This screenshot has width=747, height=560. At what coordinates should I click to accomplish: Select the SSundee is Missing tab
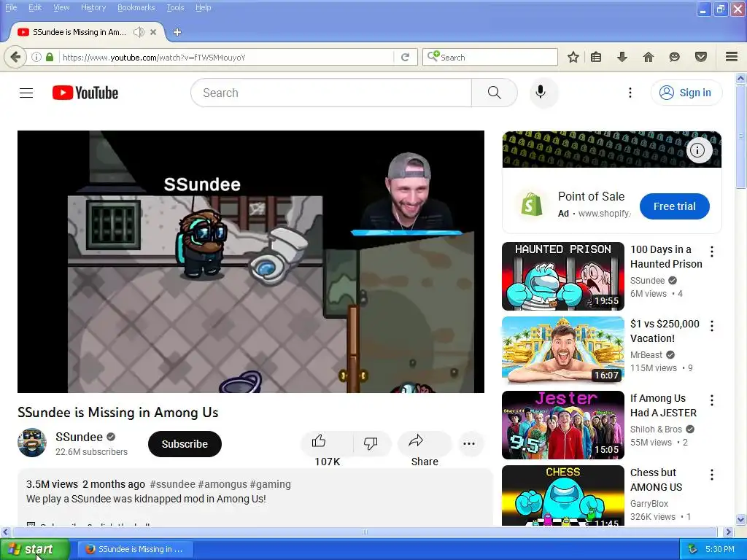point(79,32)
